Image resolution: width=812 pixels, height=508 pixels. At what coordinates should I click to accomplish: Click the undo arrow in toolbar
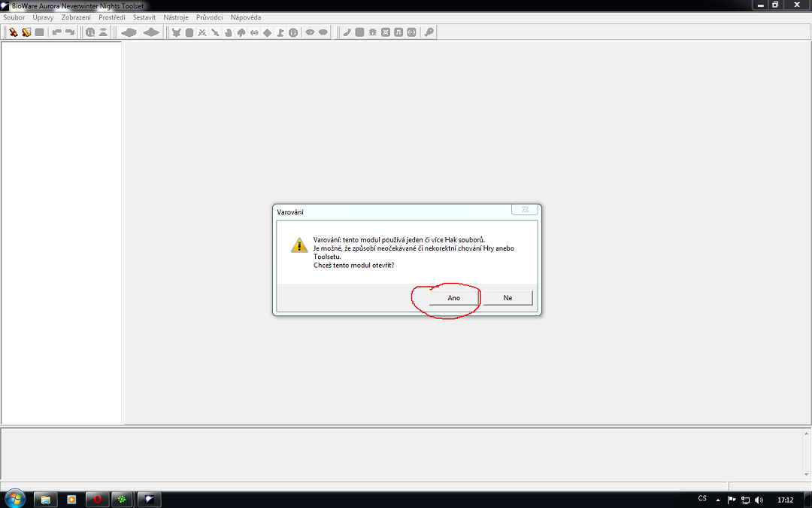(x=56, y=32)
